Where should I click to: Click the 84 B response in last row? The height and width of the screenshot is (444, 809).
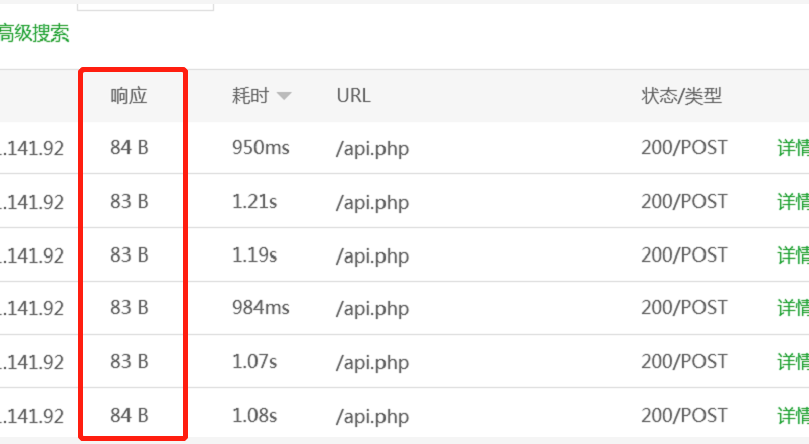click(x=129, y=416)
